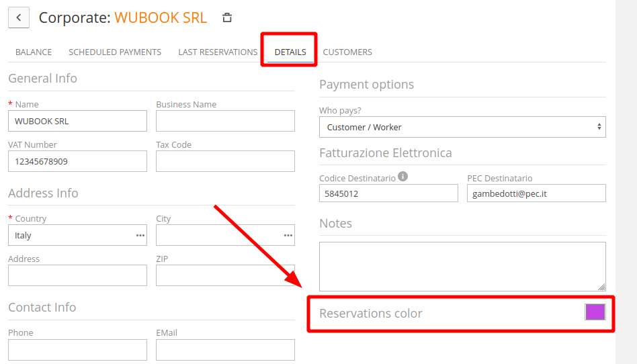Click the back arrow button
Viewport: 637px width, 364px height.
pos(18,18)
